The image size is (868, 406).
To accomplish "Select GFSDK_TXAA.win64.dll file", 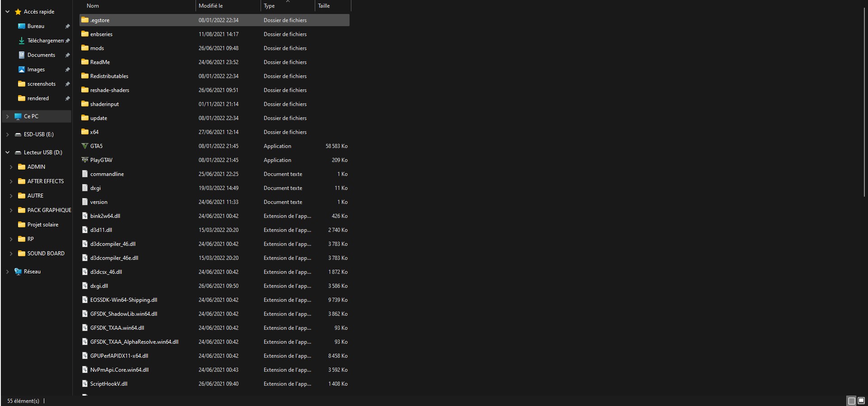I will [117, 328].
